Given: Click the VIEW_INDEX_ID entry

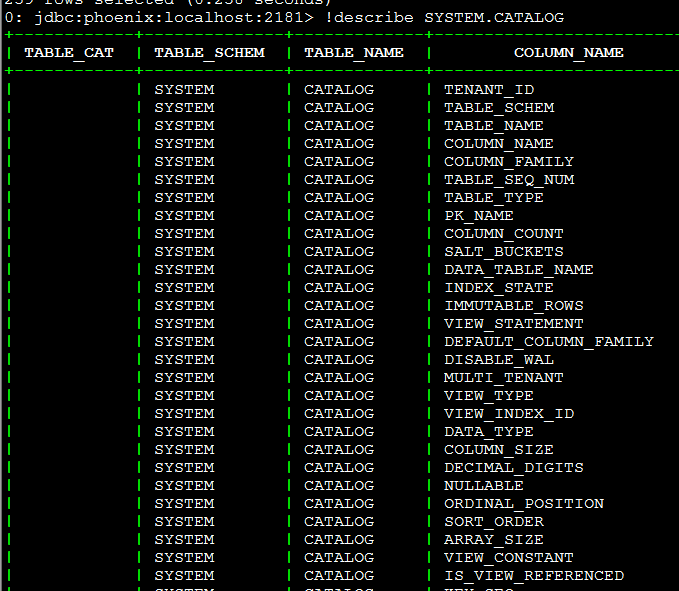Looking at the screenshot, I should pos(509,413).
